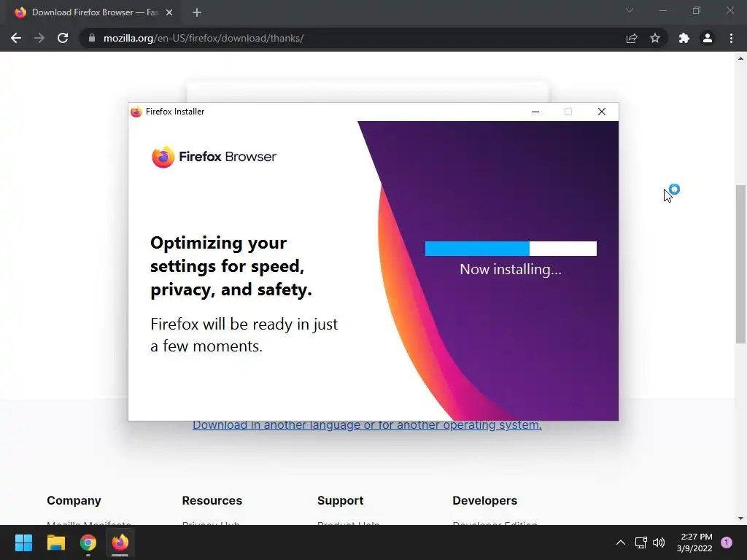This screenshot has height=560, width=747.
Task: Open Chrome profile avatar menu
Action: (x=708, y=38)
